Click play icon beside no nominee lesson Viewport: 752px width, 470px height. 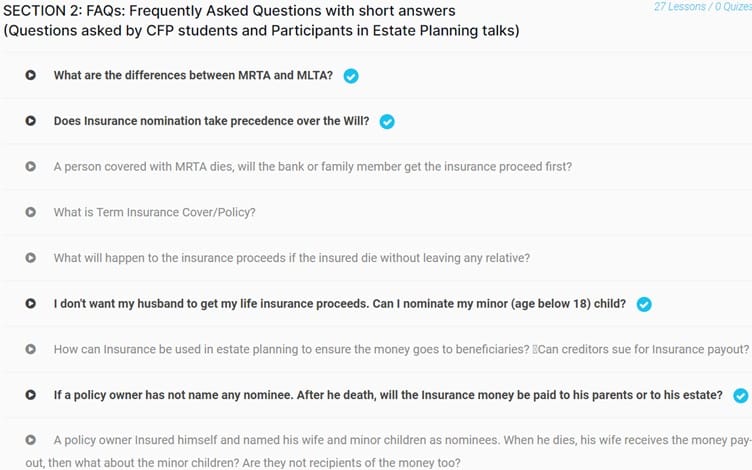tap(31, 395)
